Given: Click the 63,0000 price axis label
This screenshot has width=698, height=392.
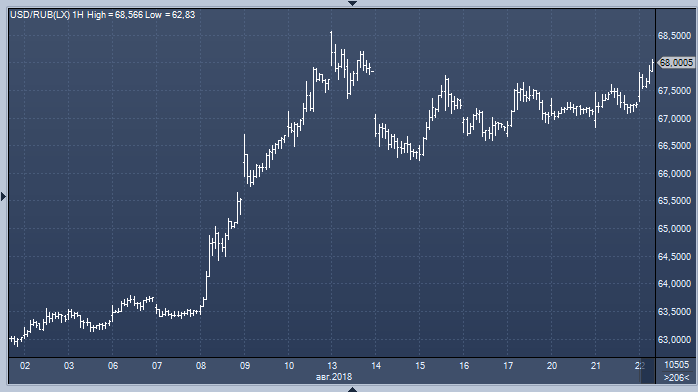Looking at the screenshot, I should tap(674, 339).
